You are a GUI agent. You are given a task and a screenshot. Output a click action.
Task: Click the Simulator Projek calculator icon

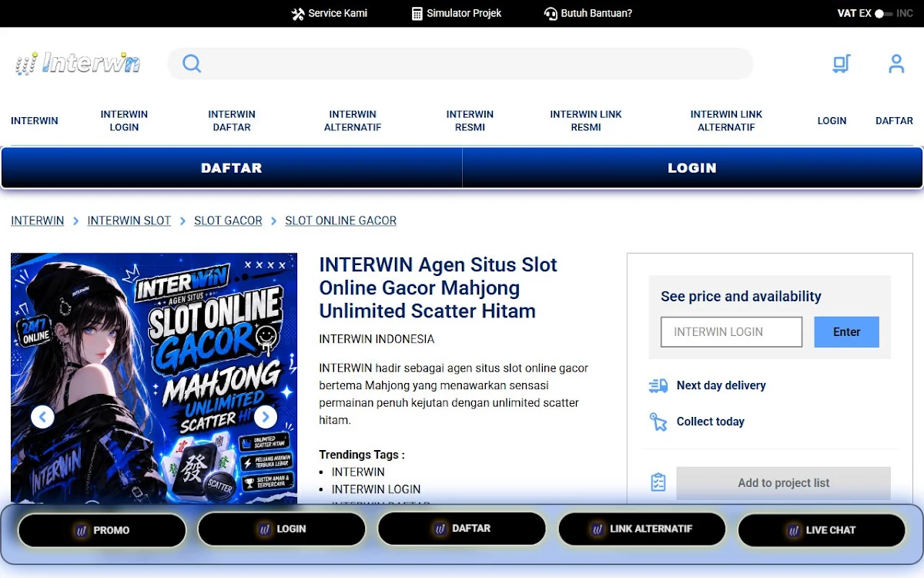417,14
